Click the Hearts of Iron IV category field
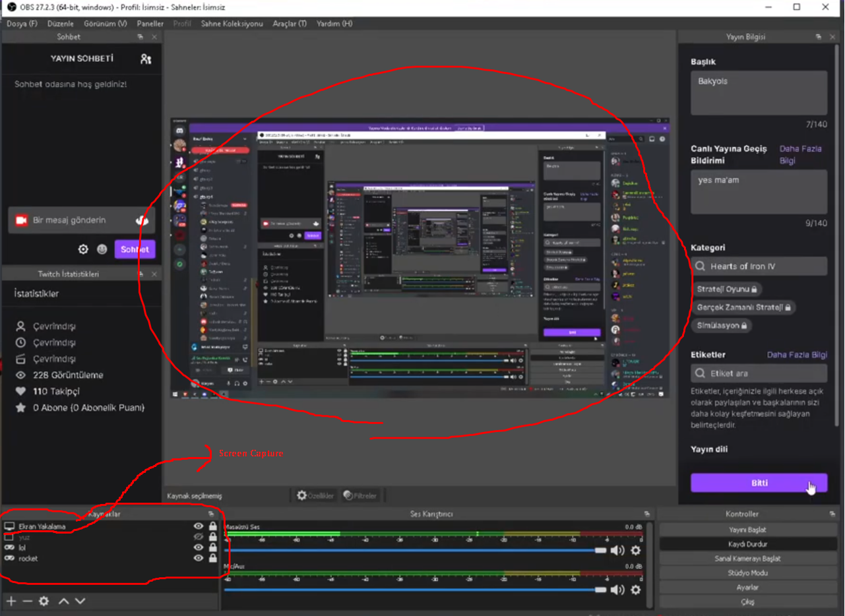The width and height of the screenshot is (845, 616). coord(759,266)
